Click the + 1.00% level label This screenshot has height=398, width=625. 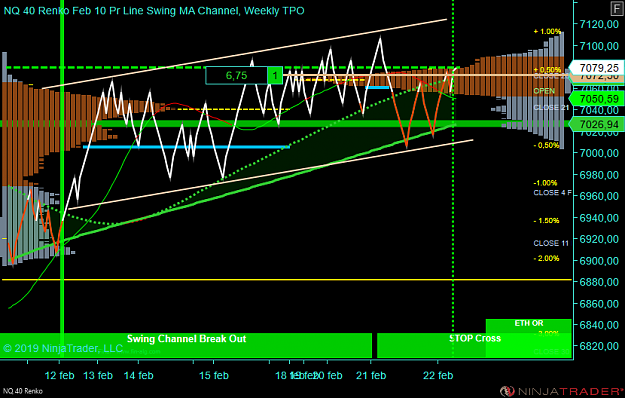pyautogui.click(x=547, y=31)
